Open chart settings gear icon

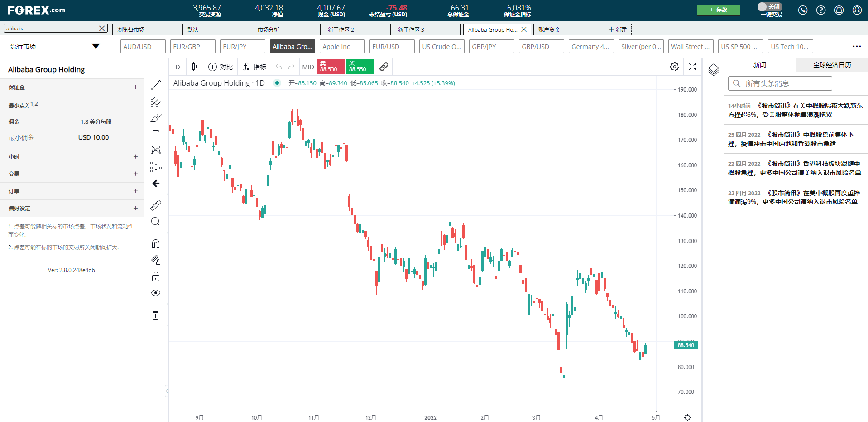coord(675,67)
